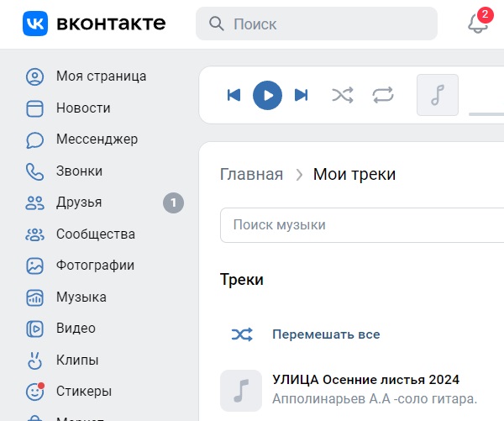Click the search magnifier icon in the top bar
504x421 pixels.
(x=217, y=24)
